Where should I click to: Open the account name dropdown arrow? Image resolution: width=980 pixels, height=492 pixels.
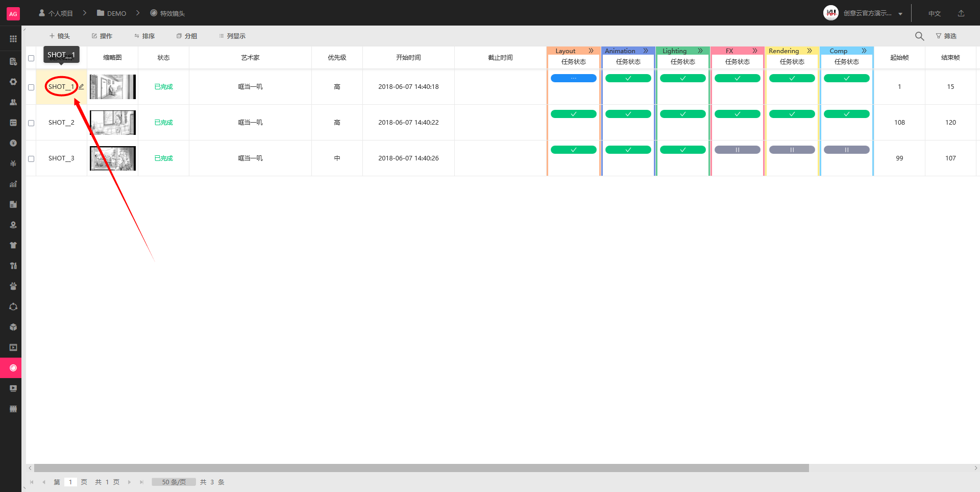(900, 14)
